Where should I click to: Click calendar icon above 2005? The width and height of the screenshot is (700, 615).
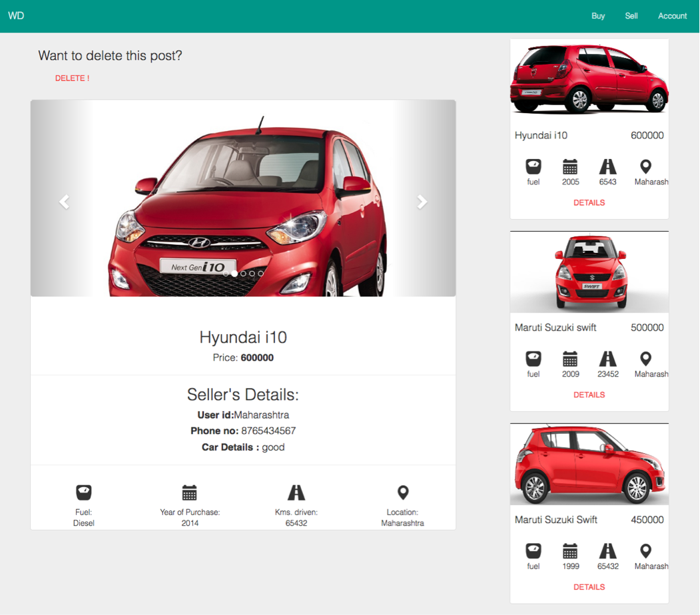click(x=570, y=167)
